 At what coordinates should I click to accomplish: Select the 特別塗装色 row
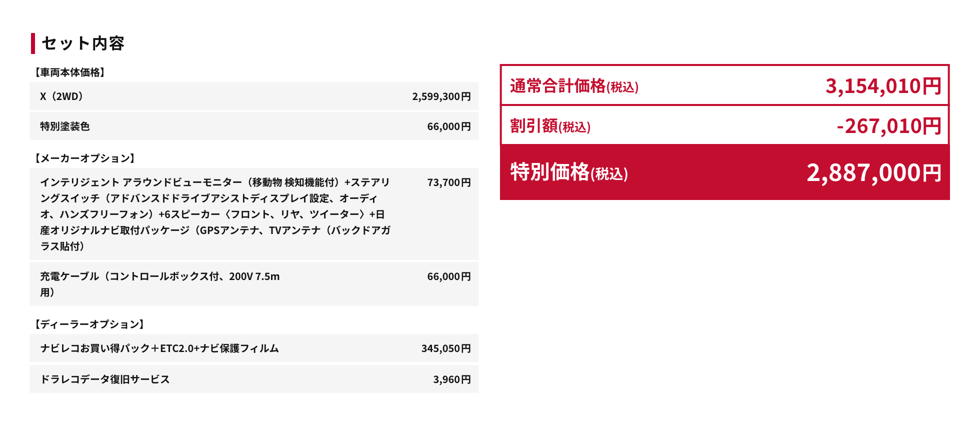click(254, 126)
